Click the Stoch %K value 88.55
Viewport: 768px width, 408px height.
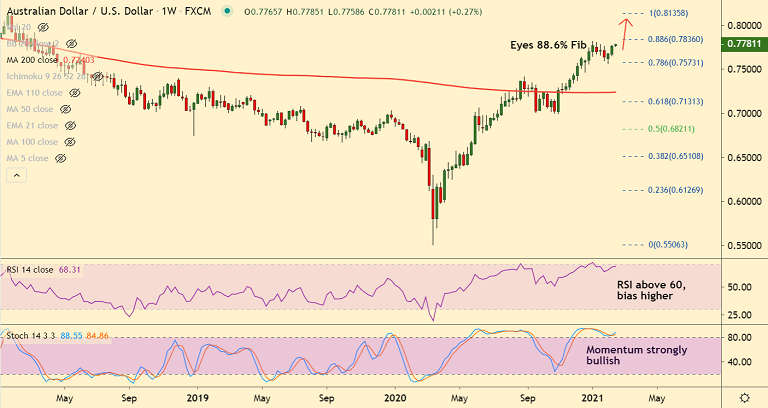pos(72,336)
